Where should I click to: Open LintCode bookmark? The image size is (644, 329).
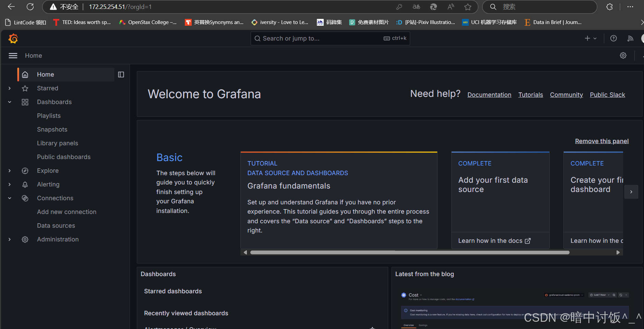pos(26,22)
